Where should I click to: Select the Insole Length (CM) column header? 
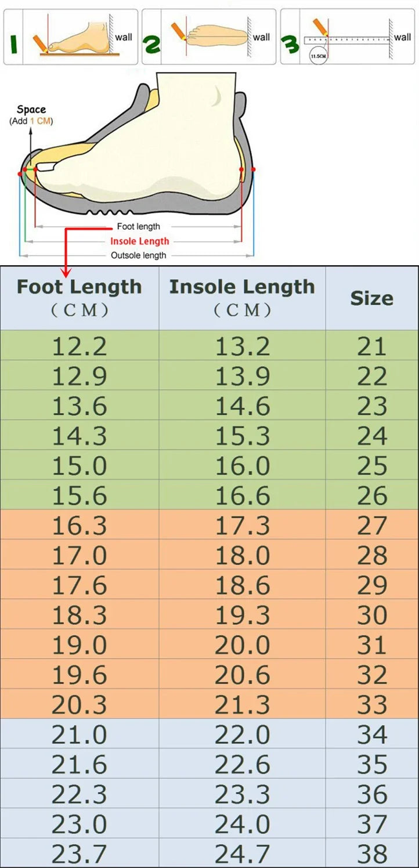click(x=242, y=297)
